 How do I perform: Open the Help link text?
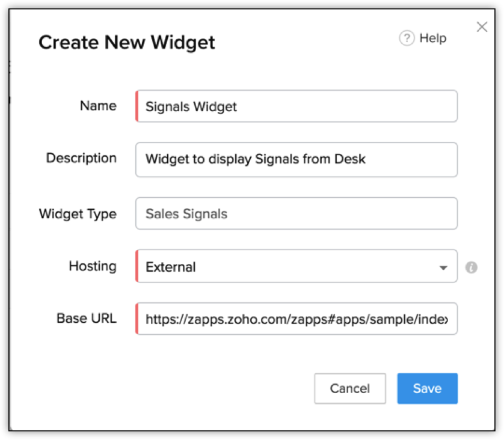(x=432, y=38)
